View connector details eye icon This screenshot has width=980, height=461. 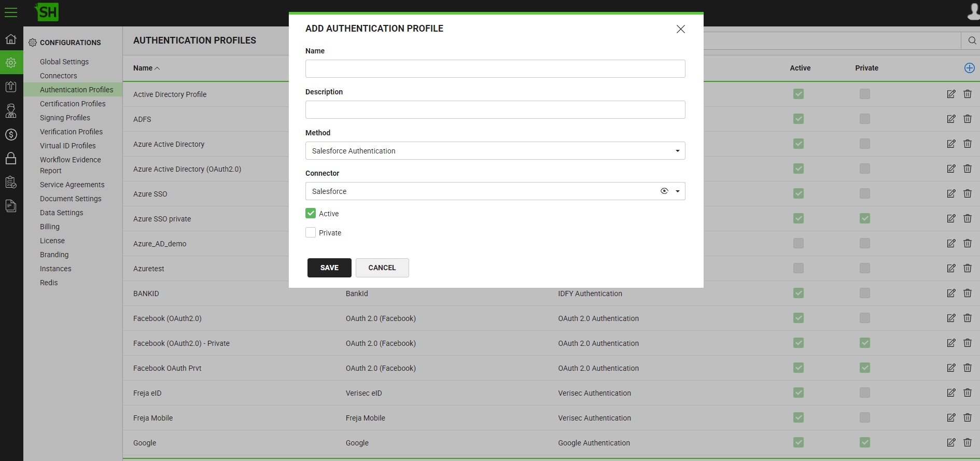tap(664, 191)
